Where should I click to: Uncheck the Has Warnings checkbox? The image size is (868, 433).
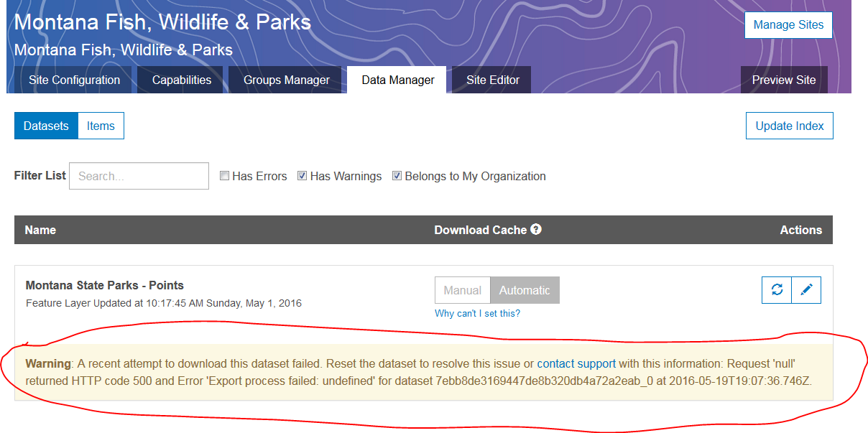(x=303, y=176)
